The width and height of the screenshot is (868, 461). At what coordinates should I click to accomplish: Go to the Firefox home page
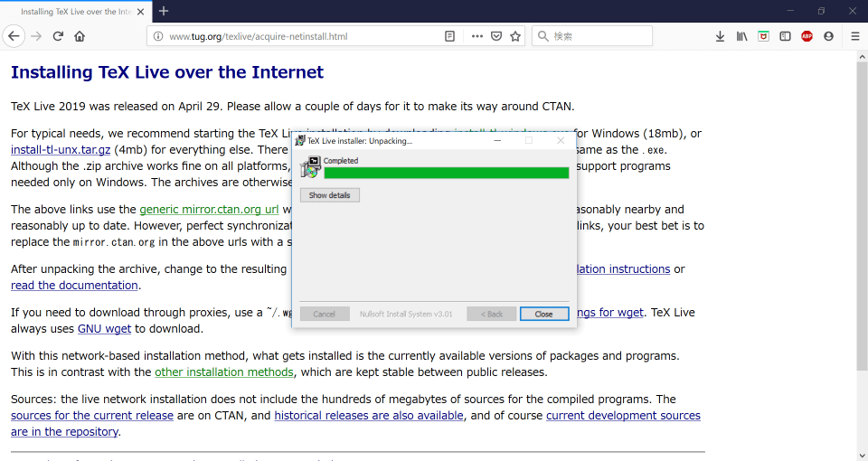pos(80,36)
